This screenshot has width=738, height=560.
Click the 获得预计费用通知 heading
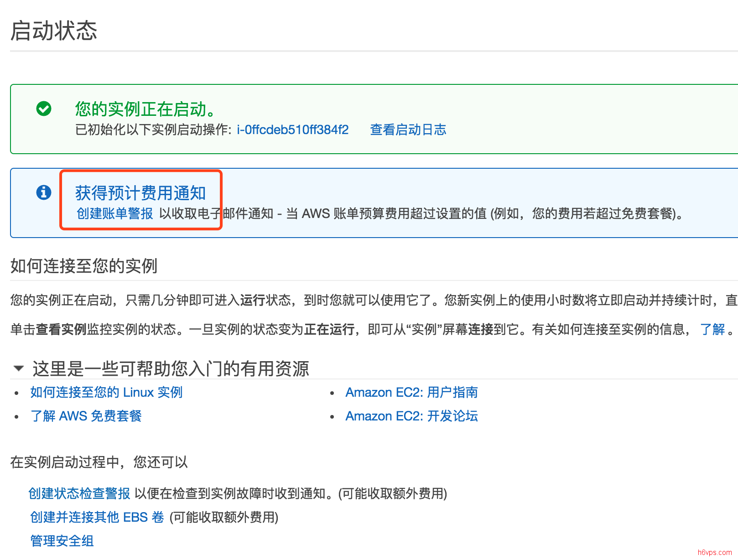pyautogui.click(x=140, y=193)
